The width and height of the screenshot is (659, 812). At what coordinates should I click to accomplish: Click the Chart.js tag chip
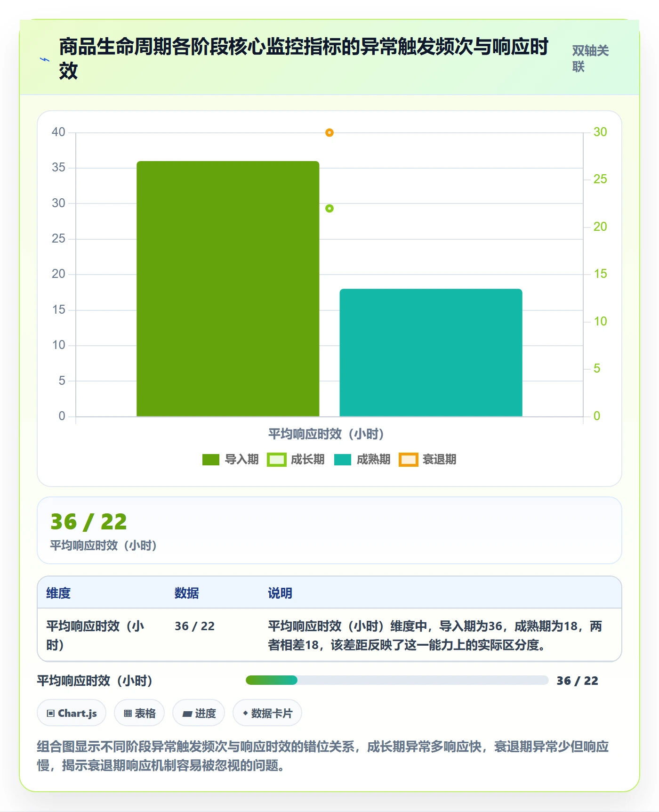click(72, 713)
